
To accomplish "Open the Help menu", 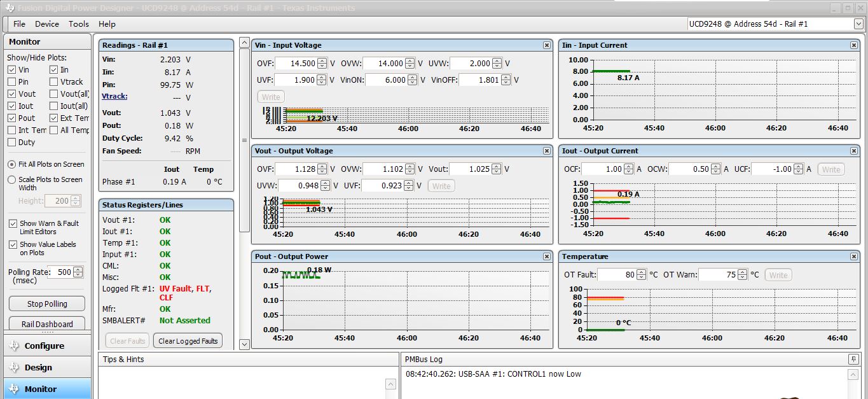I will click(x=107, y=24).
